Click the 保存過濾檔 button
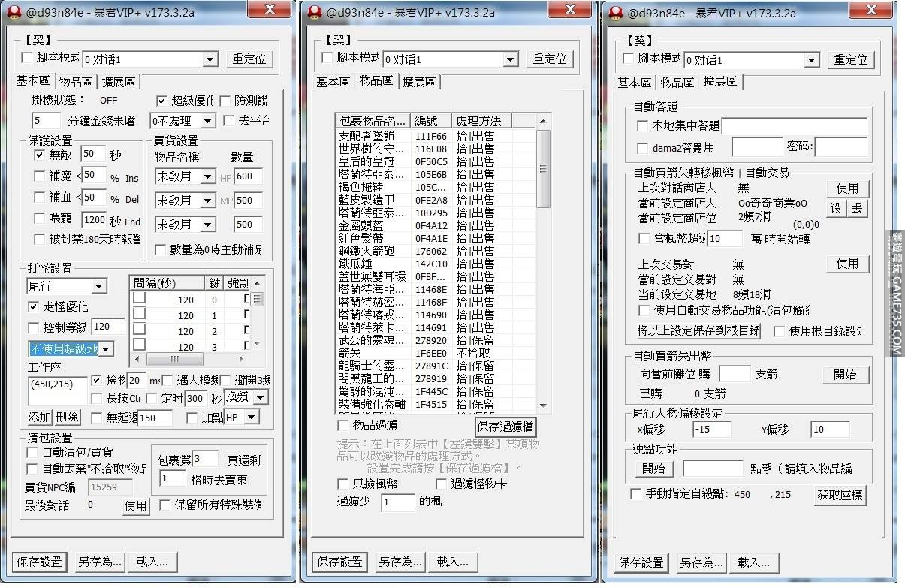905x588 pixels. coord(505,427)
